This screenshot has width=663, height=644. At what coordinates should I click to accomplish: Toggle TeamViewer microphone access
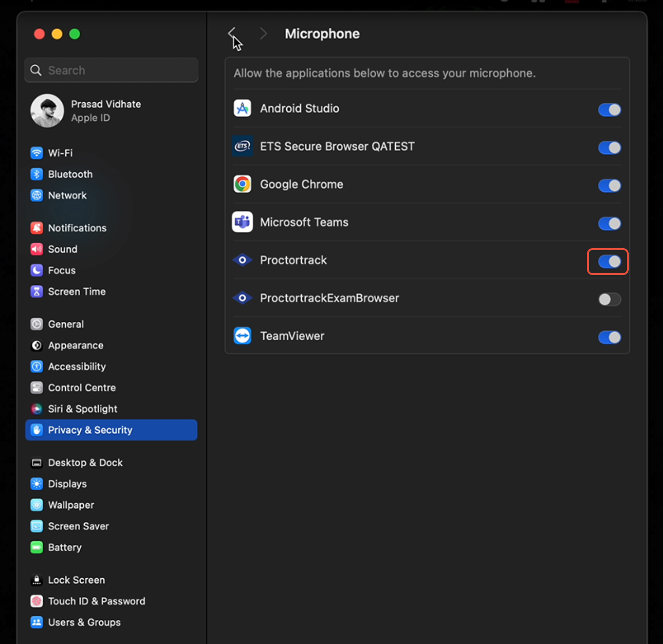pyautogui.click(x=609, y=338)
